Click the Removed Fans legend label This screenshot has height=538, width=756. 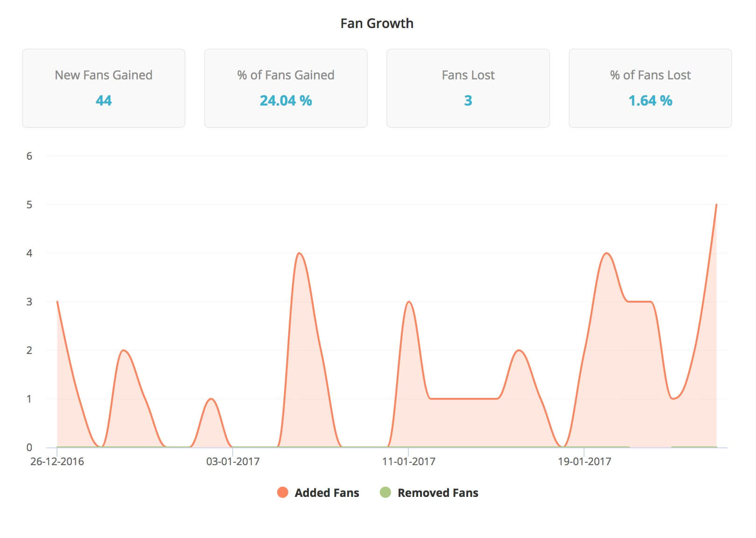[438, 493]
